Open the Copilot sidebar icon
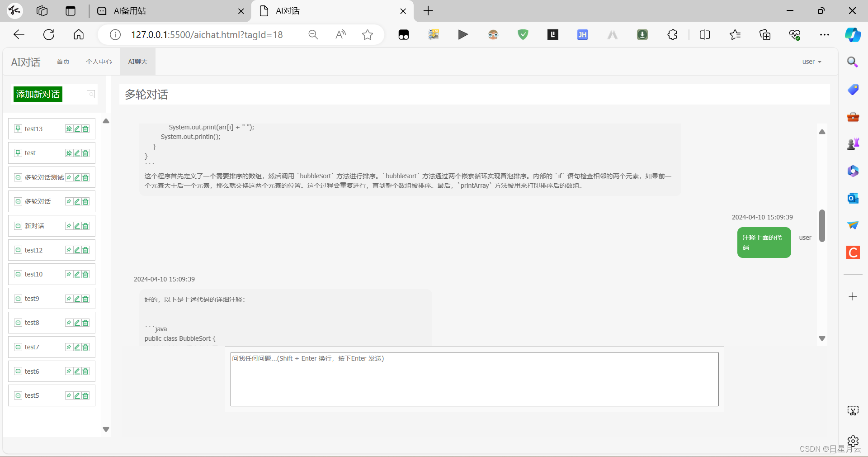The height and width of the screenshot is (457, 868). coord(853,35)
